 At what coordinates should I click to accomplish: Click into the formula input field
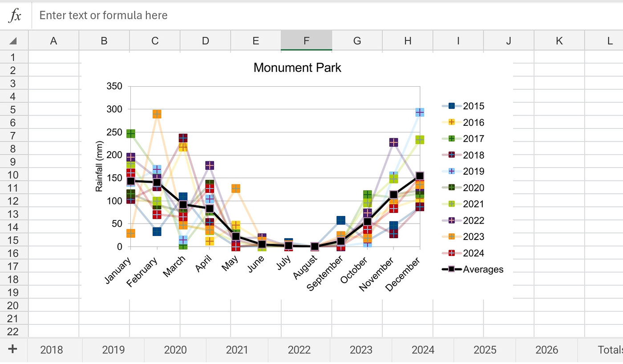(x=311, y=16)
